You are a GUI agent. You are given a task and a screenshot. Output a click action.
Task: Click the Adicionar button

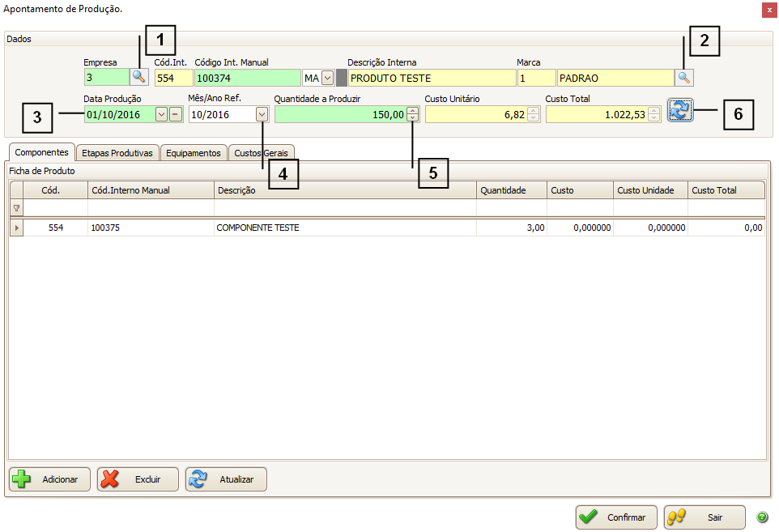click(50, 479)
